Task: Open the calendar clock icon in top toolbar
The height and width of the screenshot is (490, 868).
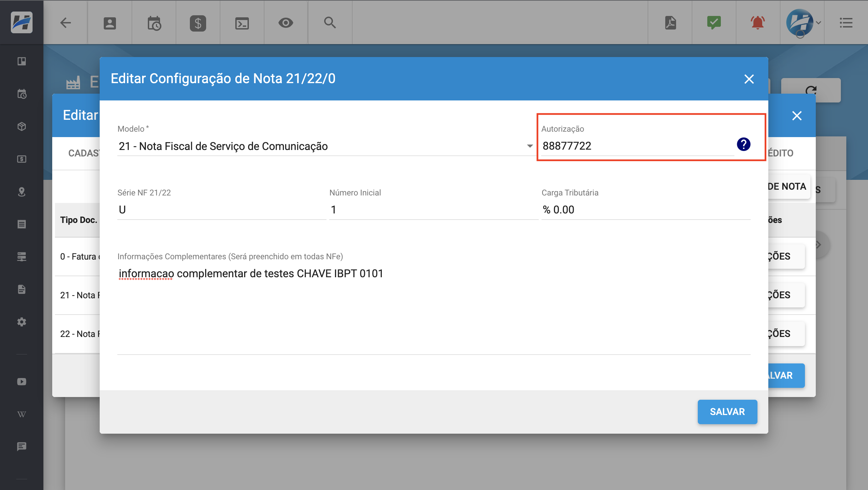Action: (x=154, y=23)
